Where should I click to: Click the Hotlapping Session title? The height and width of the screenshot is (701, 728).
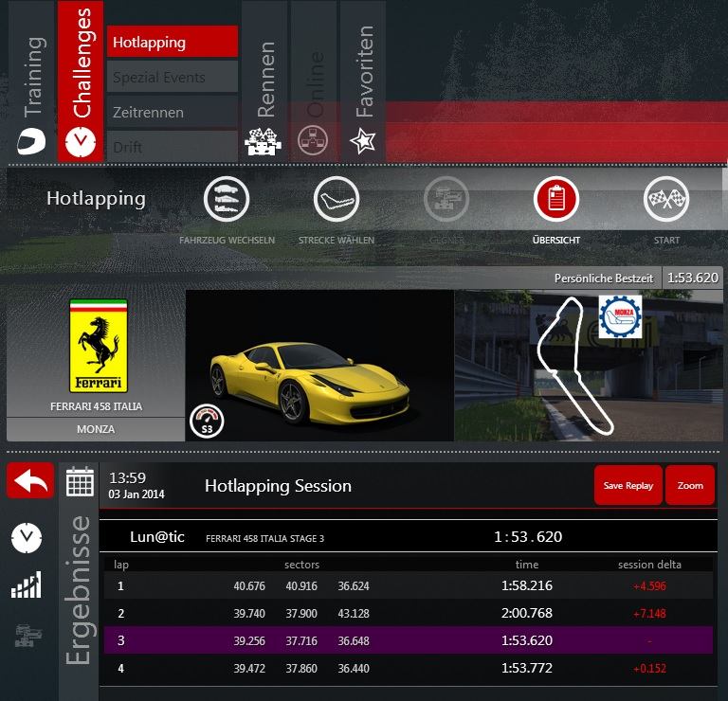click(278, 486)
